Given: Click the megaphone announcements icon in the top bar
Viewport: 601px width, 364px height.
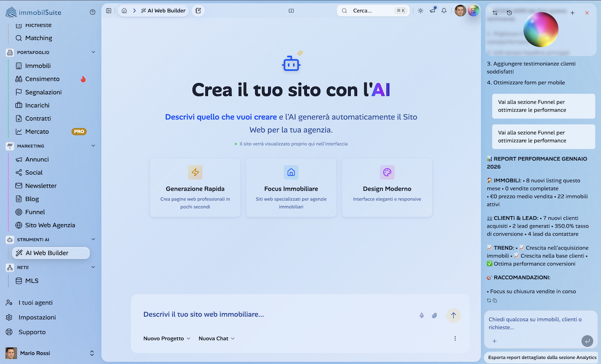Looking at the screenshot, I should pos(432,10).
